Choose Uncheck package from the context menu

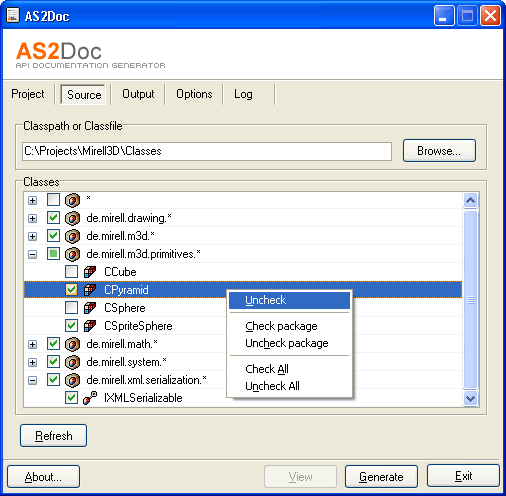[289, 343]
